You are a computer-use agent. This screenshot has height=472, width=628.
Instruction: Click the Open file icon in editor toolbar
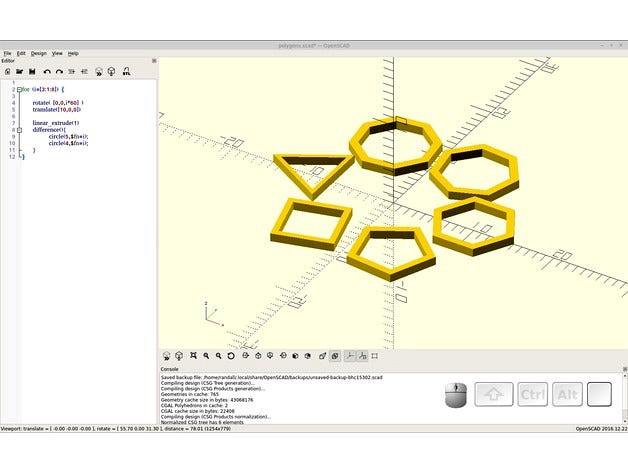click(19, 72)
